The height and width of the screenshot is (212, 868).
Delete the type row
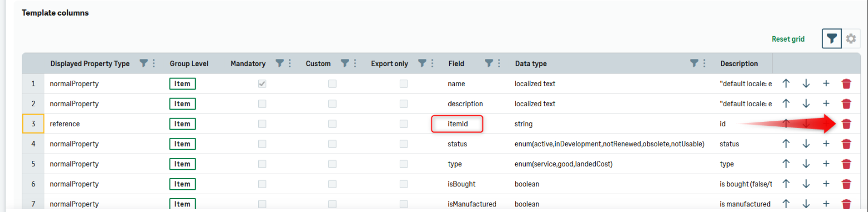846,164
